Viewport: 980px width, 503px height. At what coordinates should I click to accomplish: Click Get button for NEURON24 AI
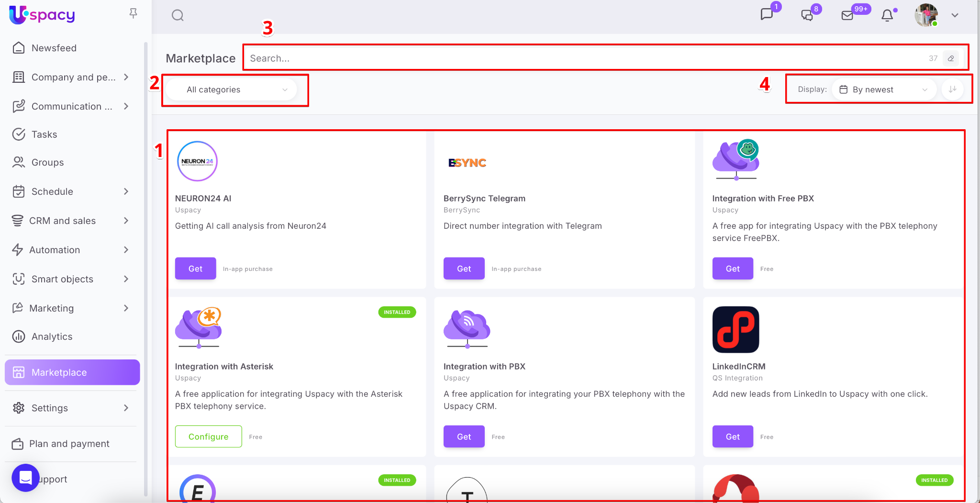pyautogui.click(x=195, y=268)
